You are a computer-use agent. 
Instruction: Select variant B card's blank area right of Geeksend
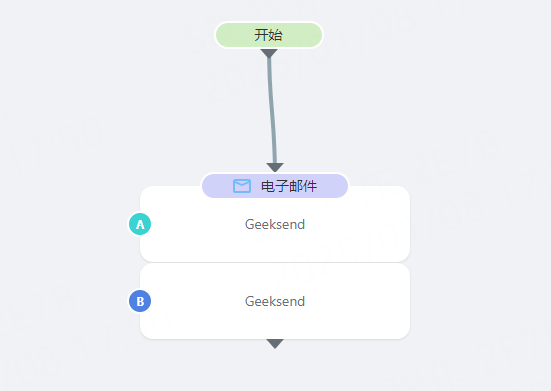point(357,301)
